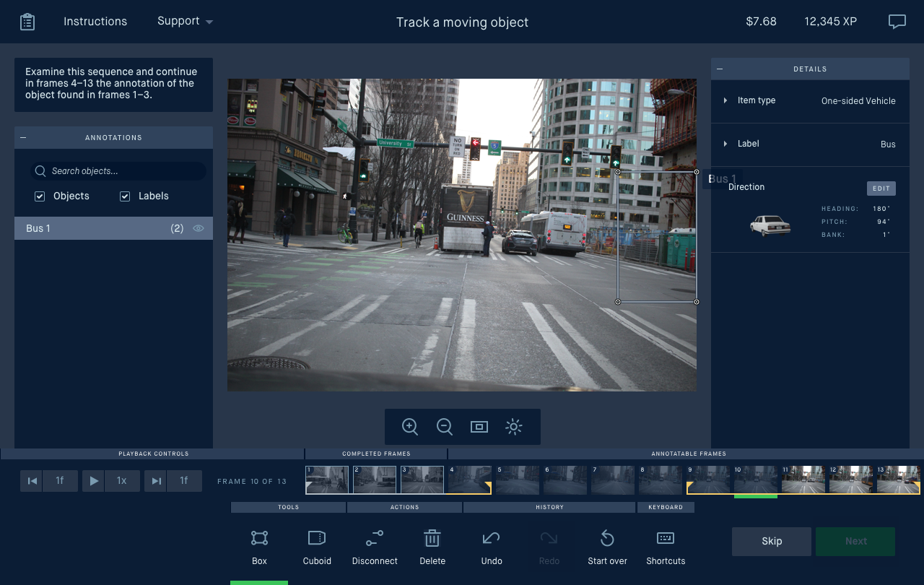Click the Skip button
This screenshot has height=585, width=924.
tap(772, 541)
